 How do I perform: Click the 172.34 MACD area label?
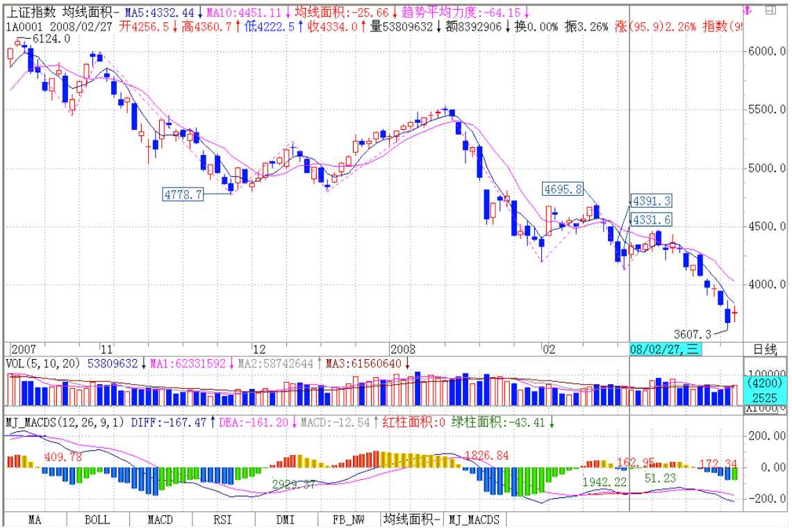[718, 463]
